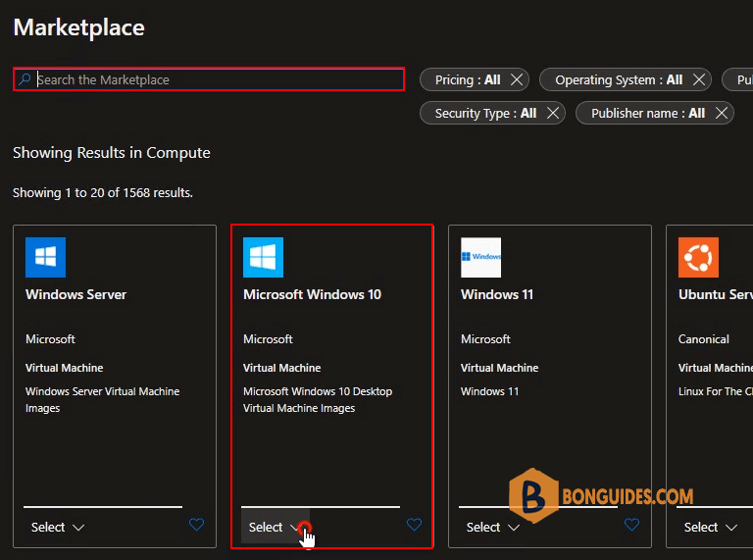Open the Windows Server card title

[x=75, y=294]
